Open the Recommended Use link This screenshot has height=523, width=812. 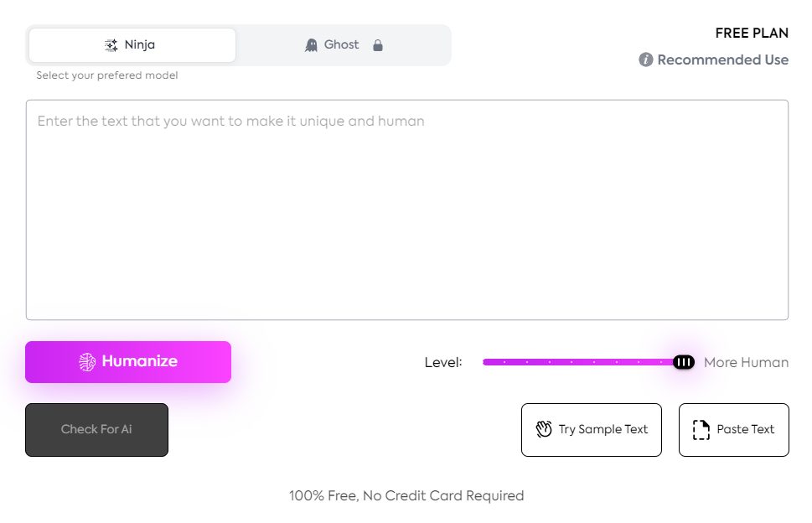click(x=724, y=60)
